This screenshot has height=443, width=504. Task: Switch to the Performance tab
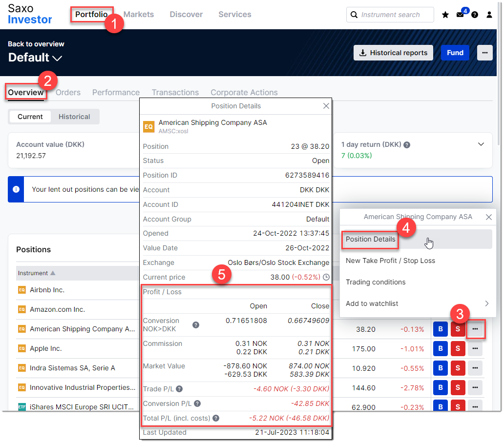pyautogui.click(x=116, y=92)
